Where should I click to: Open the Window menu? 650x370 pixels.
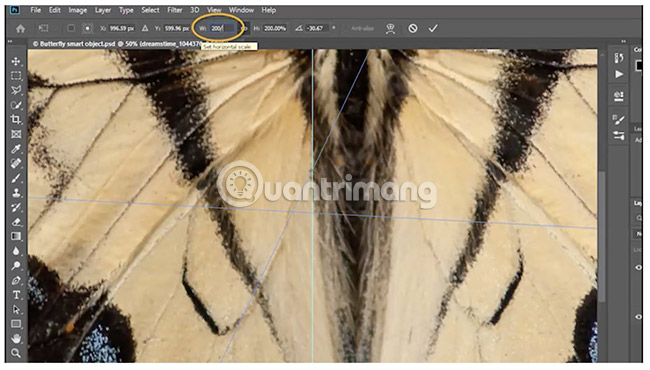[x=241, y=10]
